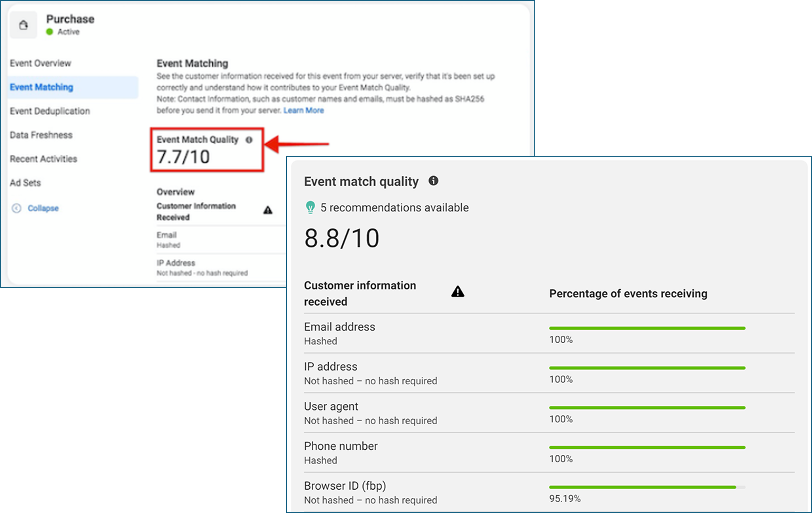
Task: Select Event Matching in sidebar
Action: coord(41,87)
